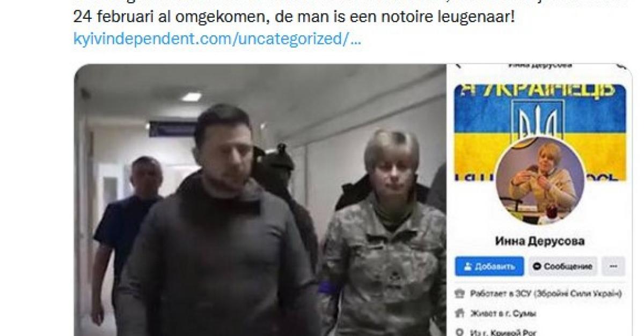Open the three-dots more options button

[x=613, y=266]
